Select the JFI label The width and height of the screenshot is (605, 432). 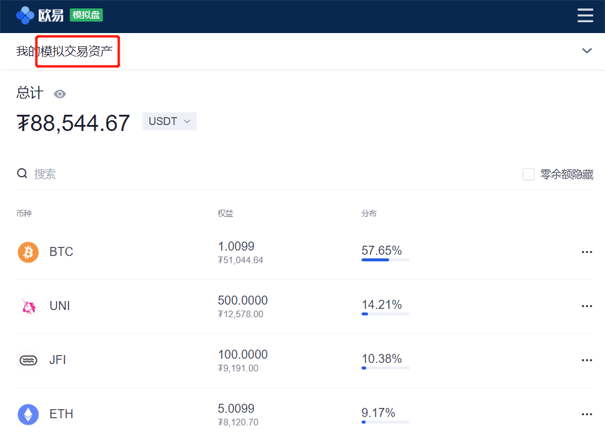coord(57,360)
